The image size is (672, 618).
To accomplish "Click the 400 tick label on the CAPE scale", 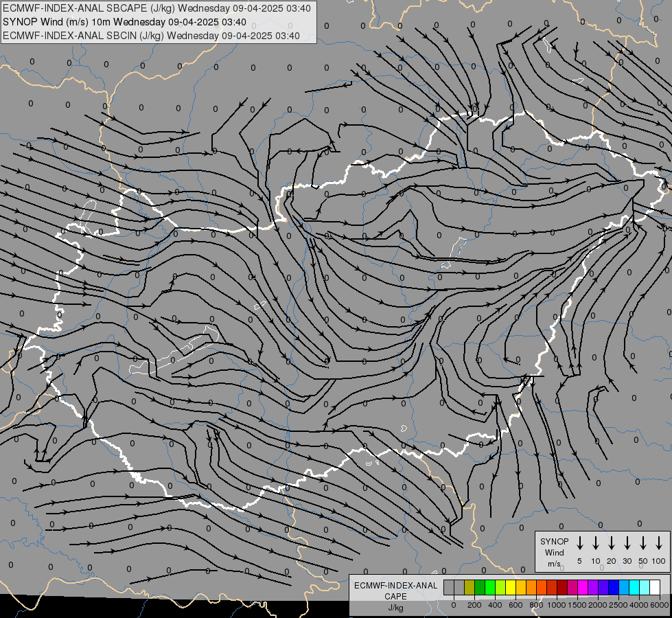I will 495,605.
